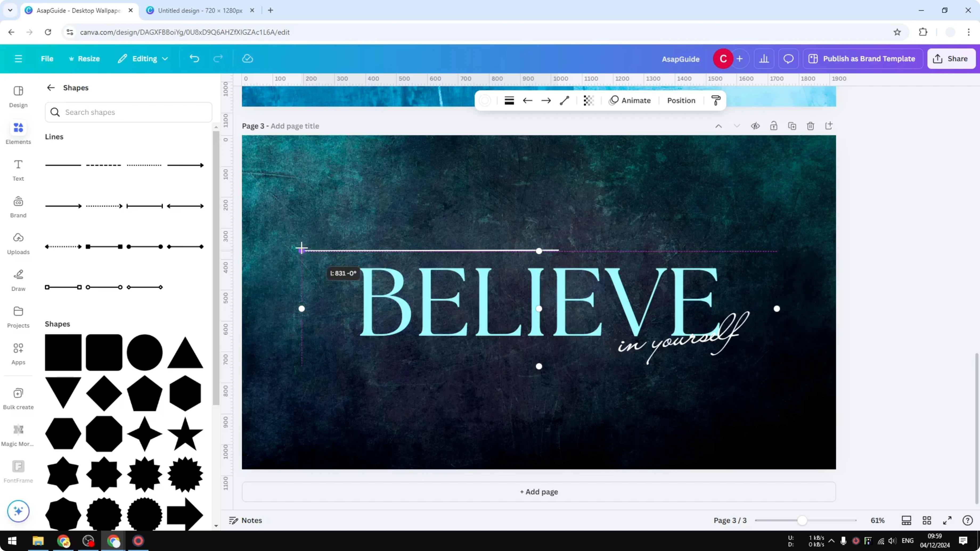The image size is (980, 551).
Task: Open the Editing mode dropdown
Action: [143, 59]
